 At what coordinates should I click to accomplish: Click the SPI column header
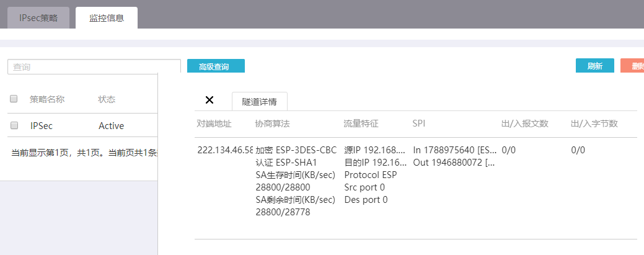click(419, 123)
